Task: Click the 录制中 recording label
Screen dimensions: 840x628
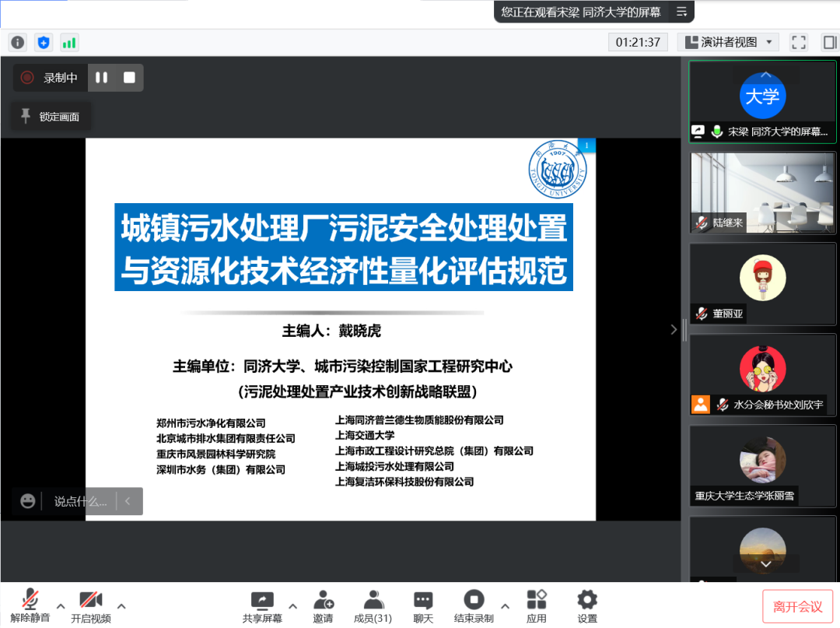Action: click(x=61, y=78)
